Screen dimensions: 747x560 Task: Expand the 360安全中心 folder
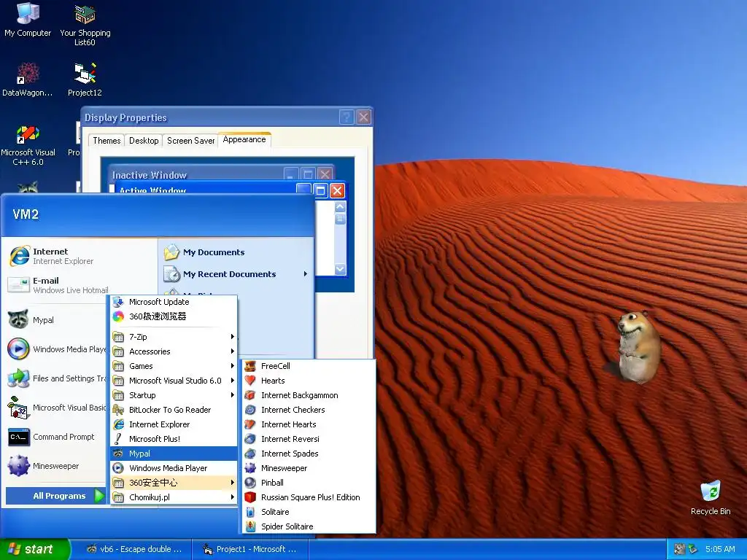tap(174, 483)
